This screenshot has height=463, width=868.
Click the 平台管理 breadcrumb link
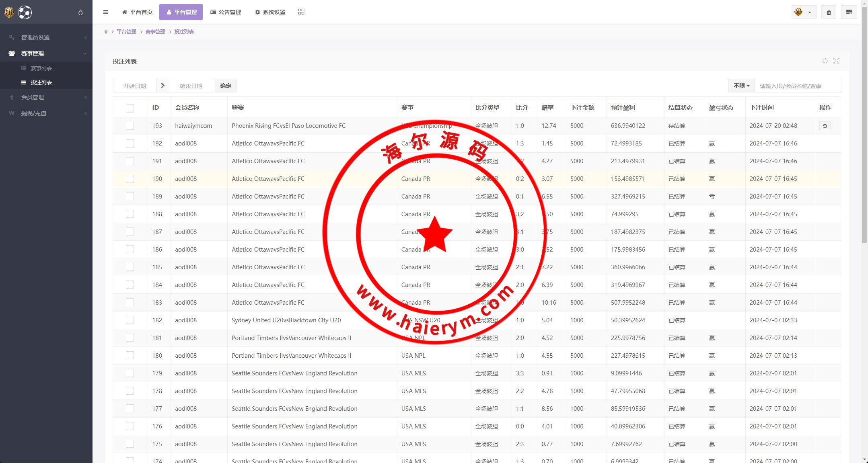tap(126, 32)
